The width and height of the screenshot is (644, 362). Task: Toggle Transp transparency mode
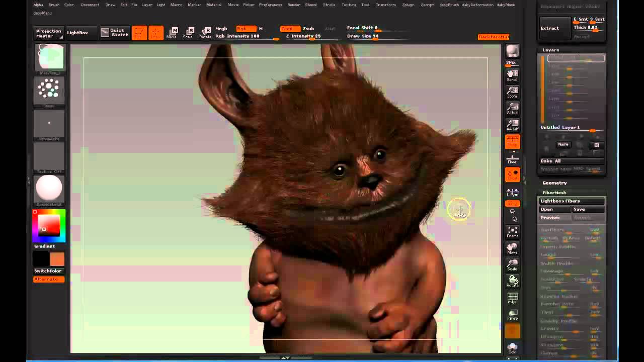pos(512,315)
